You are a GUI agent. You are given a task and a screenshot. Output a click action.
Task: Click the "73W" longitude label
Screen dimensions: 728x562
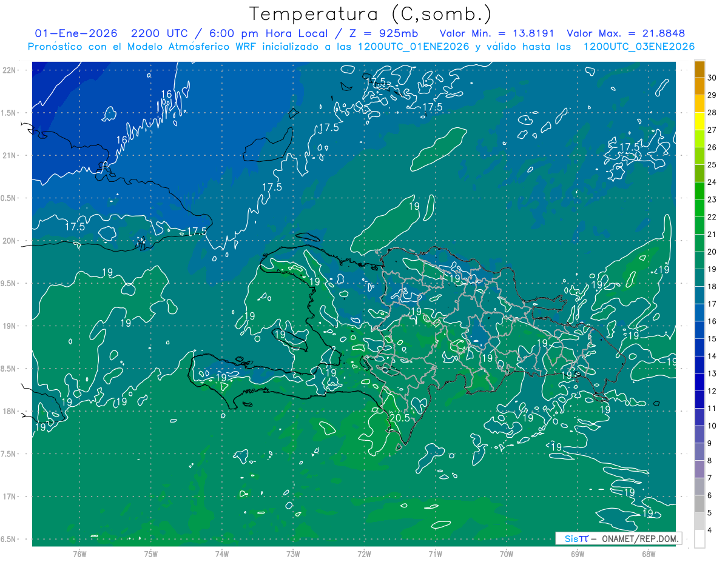click(293, 554)
